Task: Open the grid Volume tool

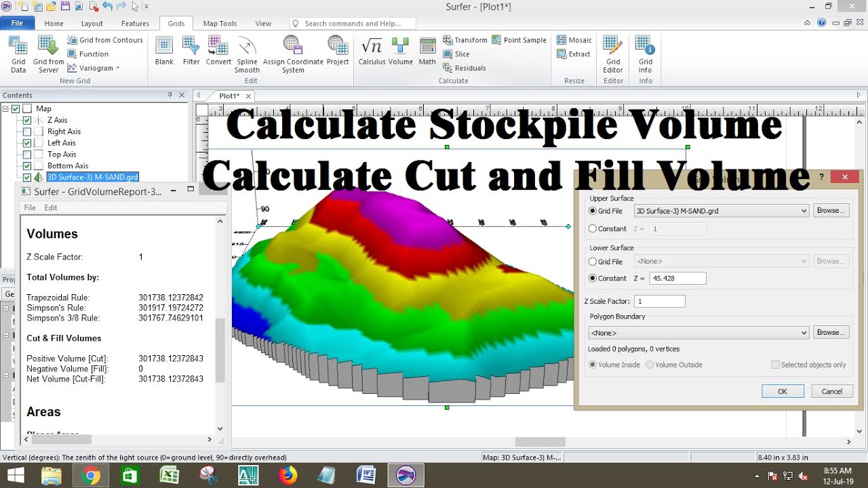Action: tap(400, 52)
